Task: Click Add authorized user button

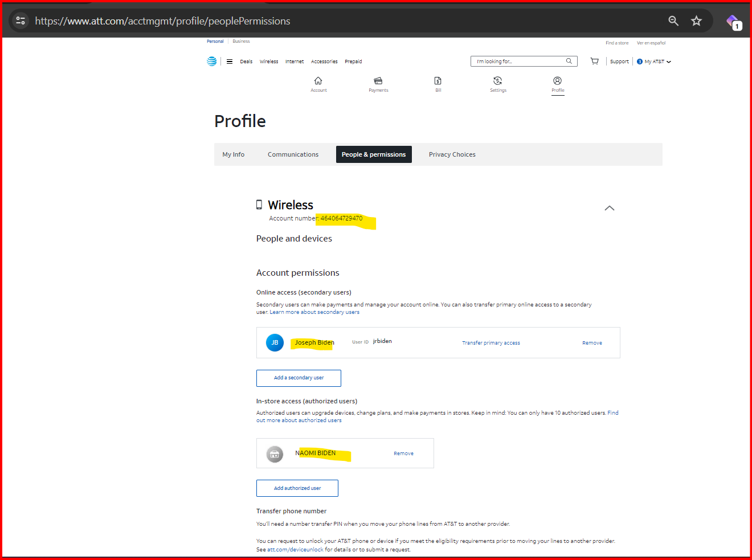Action: click(297, 488)
